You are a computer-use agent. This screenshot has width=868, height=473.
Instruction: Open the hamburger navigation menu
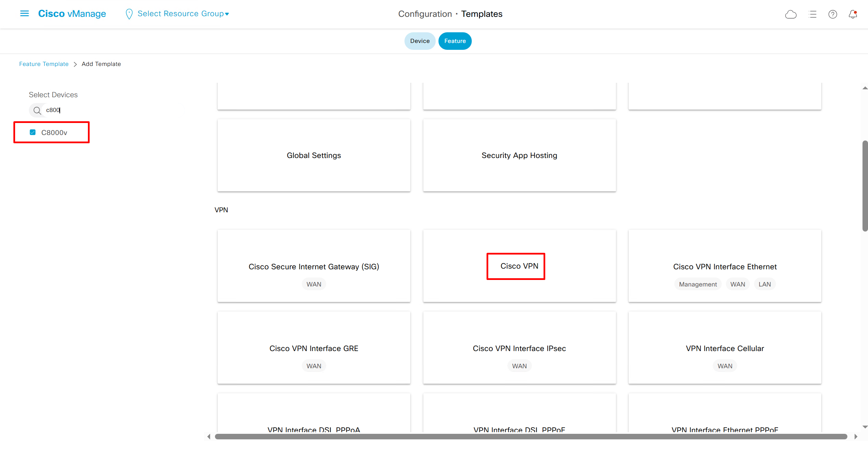coord(24,14)
